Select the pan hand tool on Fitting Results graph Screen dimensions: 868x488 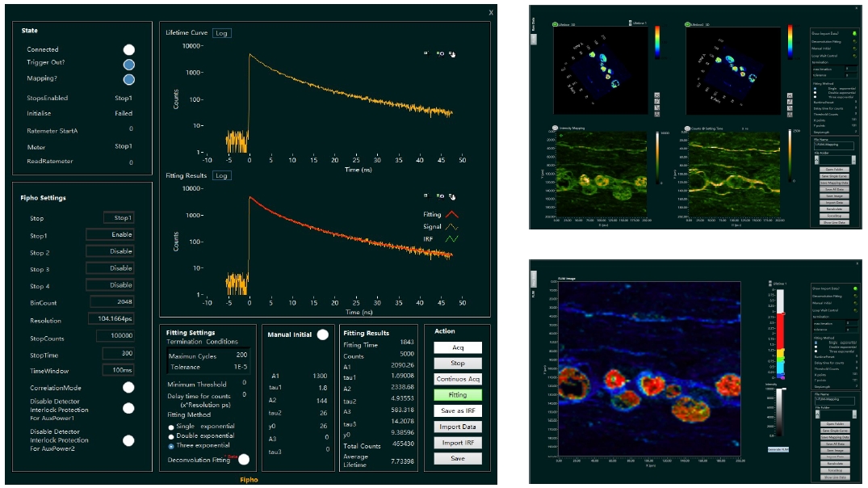[x=452, y=195]
